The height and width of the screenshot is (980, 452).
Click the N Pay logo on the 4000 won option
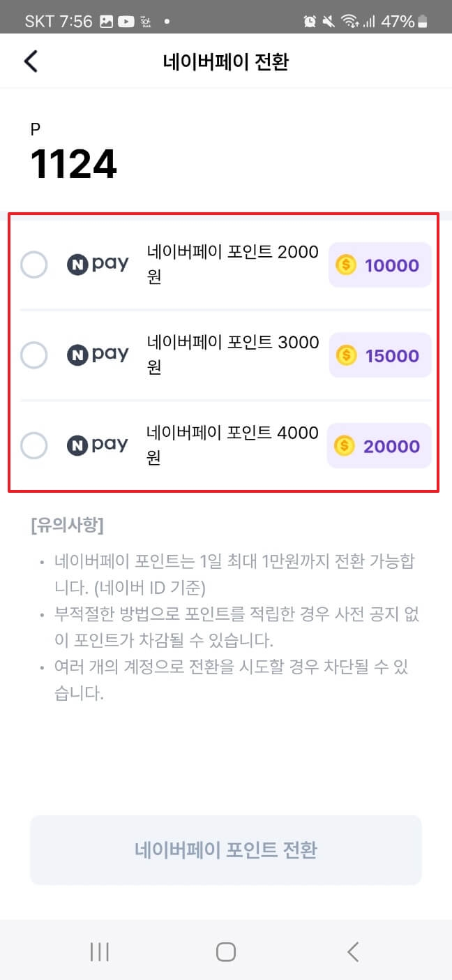click(98, 445)
